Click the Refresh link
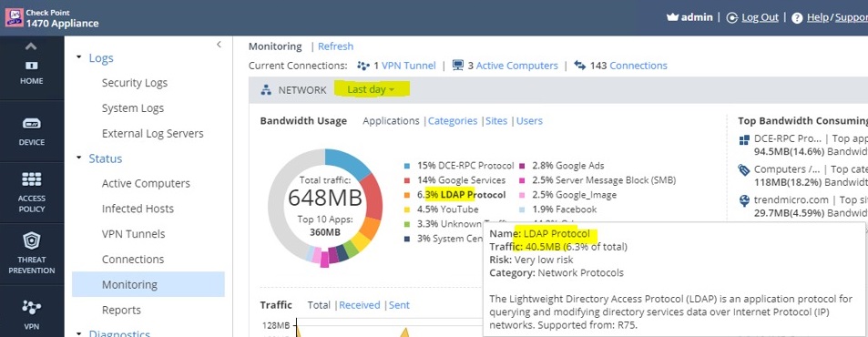Viewport: 868px width, 337px height. point(335,46)
